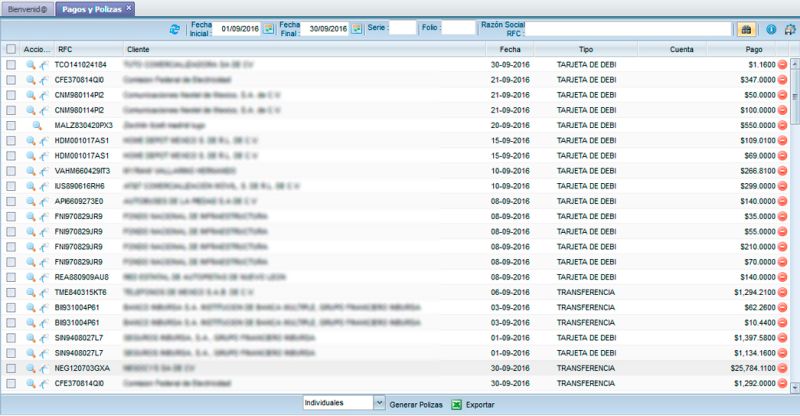Screen dimensions: 800x416
Task: Click the magnifier icon for MALZ830420PX3
Action: pos(37,126)
